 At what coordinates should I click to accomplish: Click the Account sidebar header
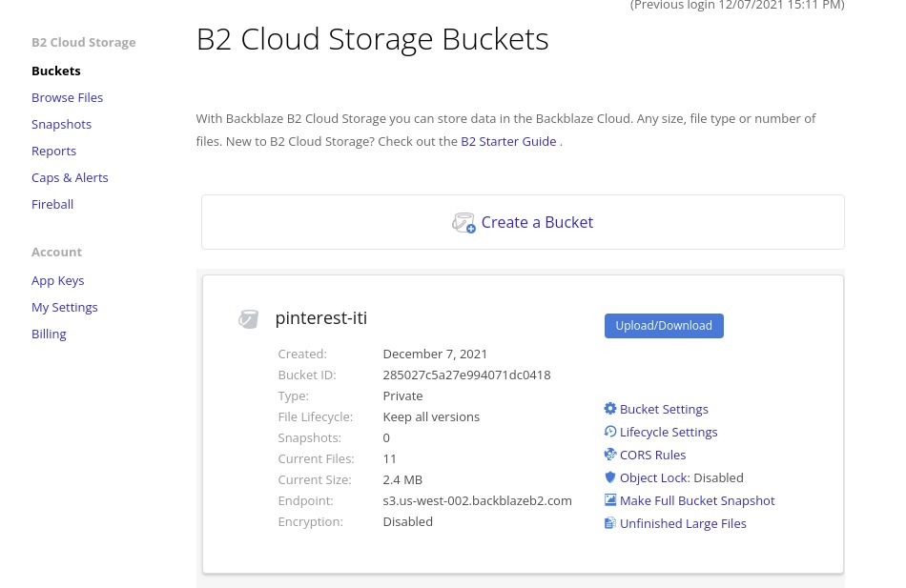(56, 253)
